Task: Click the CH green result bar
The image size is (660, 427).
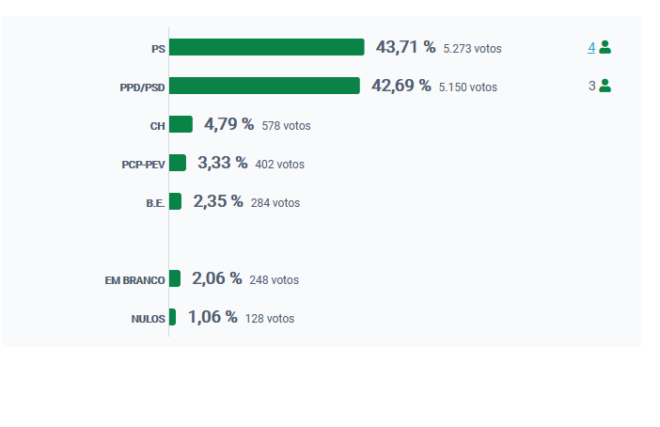Action: (x=181, y=124)
